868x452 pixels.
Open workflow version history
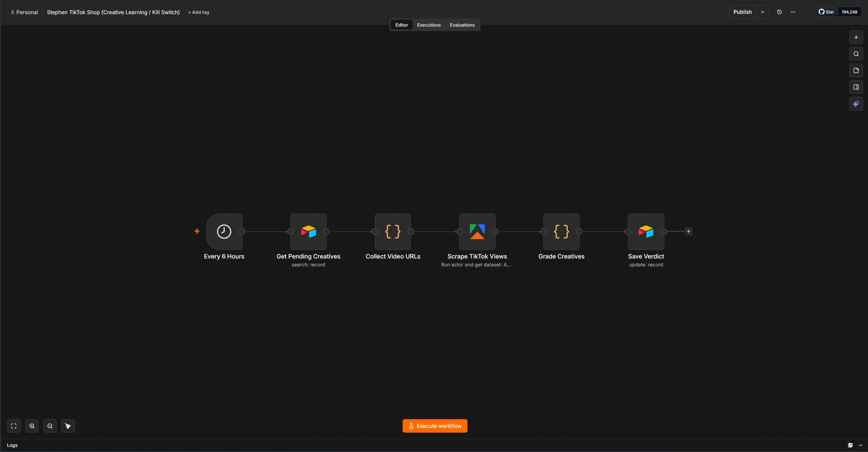(x=779, y=12)
